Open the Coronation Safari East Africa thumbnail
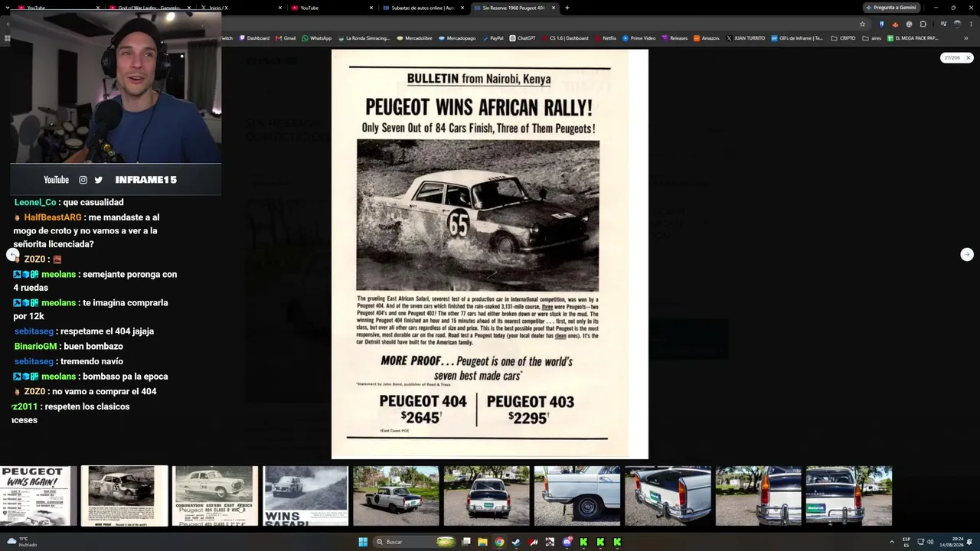The width and height of the screenshot is (980, 551). 215,496
